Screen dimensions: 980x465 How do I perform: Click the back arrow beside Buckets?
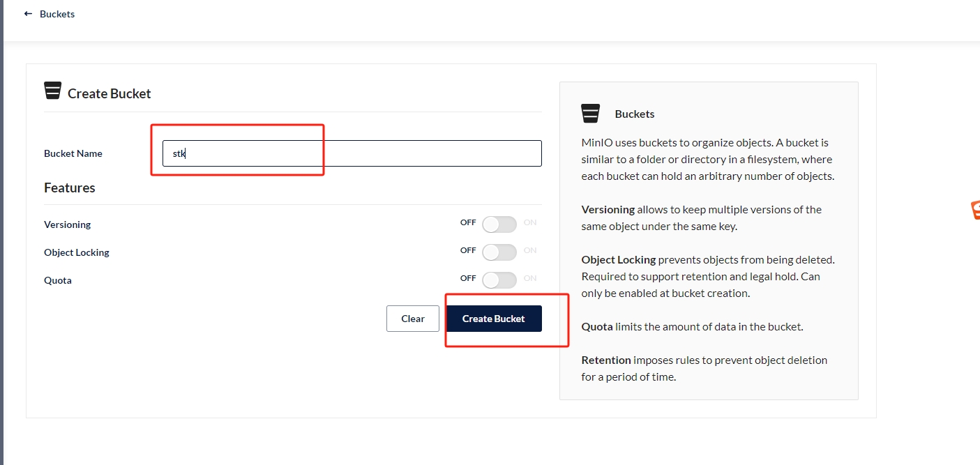(x=28, y=14)
